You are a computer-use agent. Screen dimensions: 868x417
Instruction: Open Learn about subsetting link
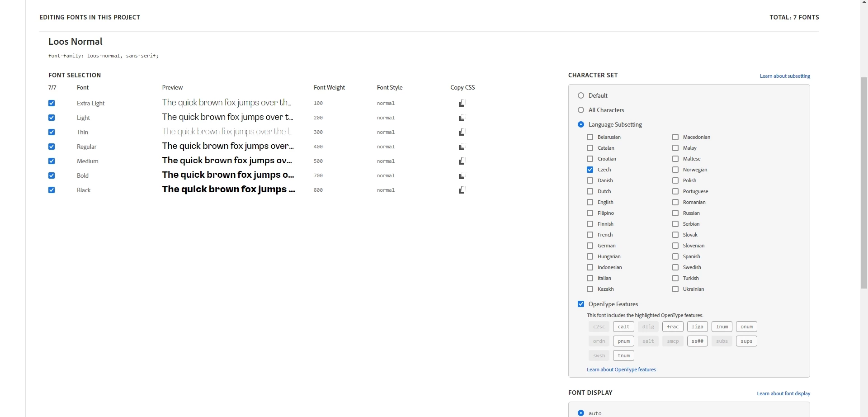click(x=785, y=76)
